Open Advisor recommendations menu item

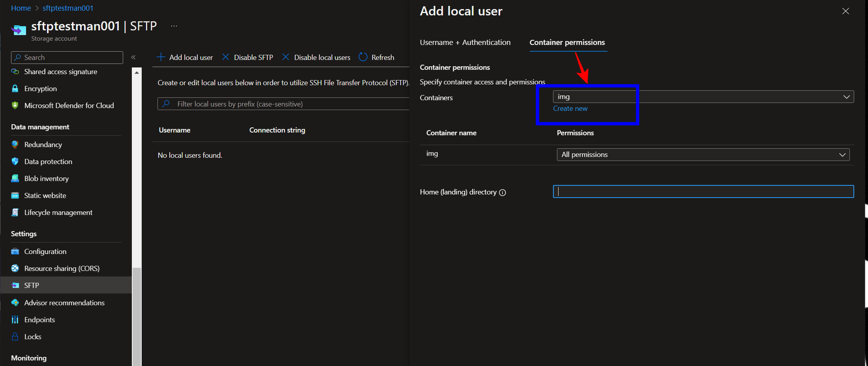point(64,303)
